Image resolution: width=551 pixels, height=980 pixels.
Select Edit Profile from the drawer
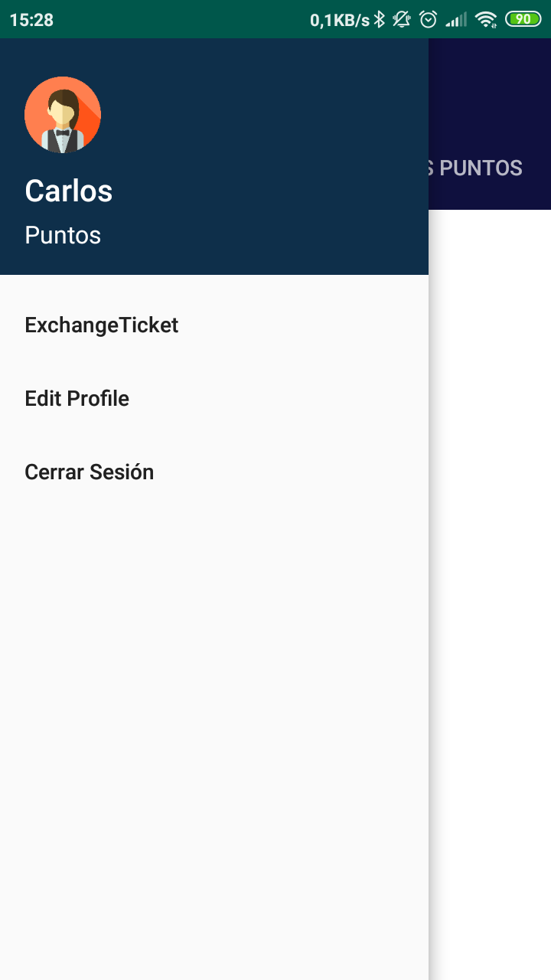coord(77,399)
